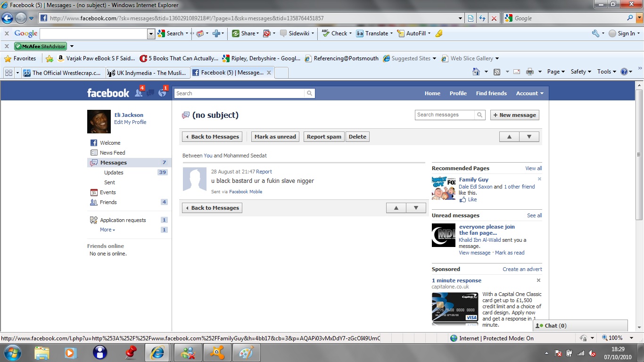Expand the More link in sidebar
The height and width of the screenshot is (362, 644).
coord(107,230)
